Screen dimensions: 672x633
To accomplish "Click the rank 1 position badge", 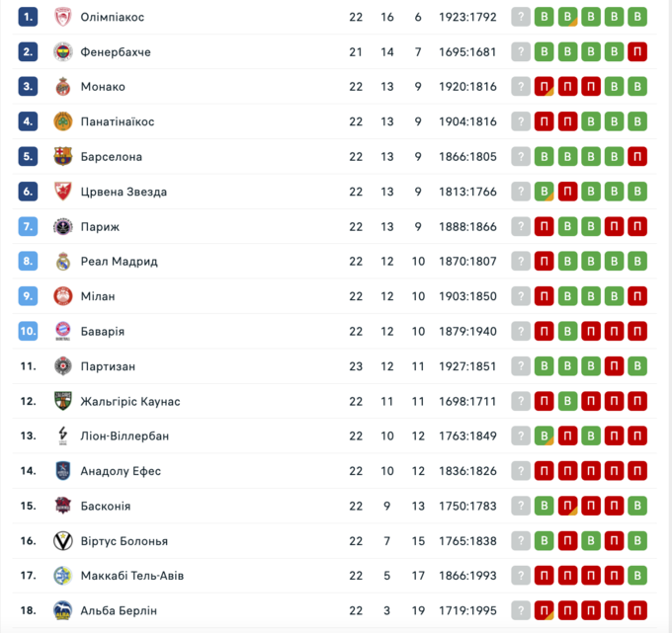I will [x=28, y=17].
